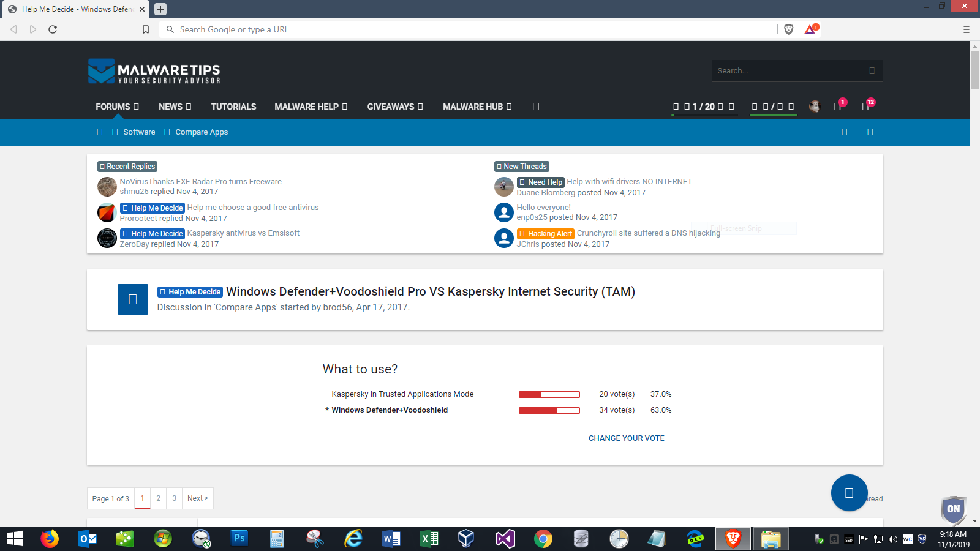Open the Compare Apps breadcrumb link
The width and height of the screenshot is (980, 551).
pyautogui.click(x=202, y=132)
